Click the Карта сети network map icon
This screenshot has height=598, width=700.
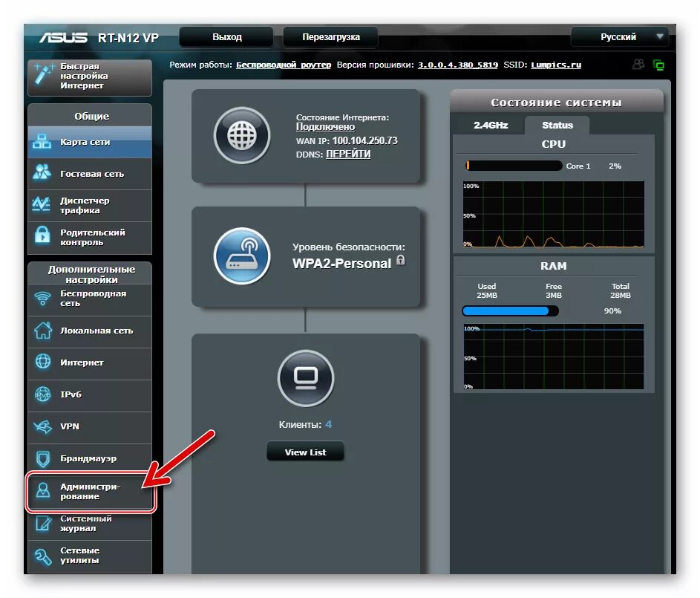[x=42, y=141]
